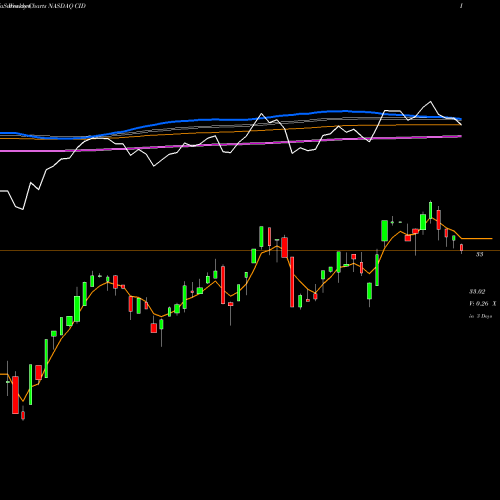Click the "NASDAQ CID" chart title text
The width and height of the screenshot is (500, 500).
click(x=68, y=6)
